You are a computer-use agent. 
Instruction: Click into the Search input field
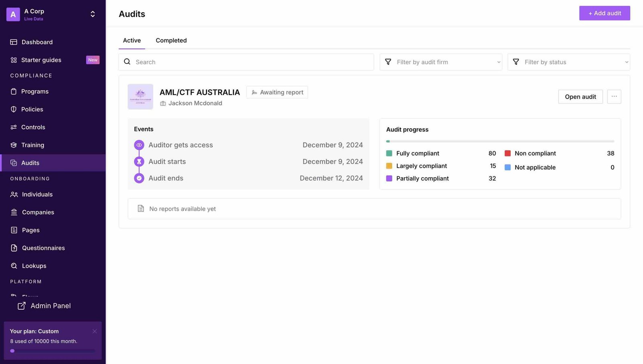pyautogui.click(x=246, y=62)
